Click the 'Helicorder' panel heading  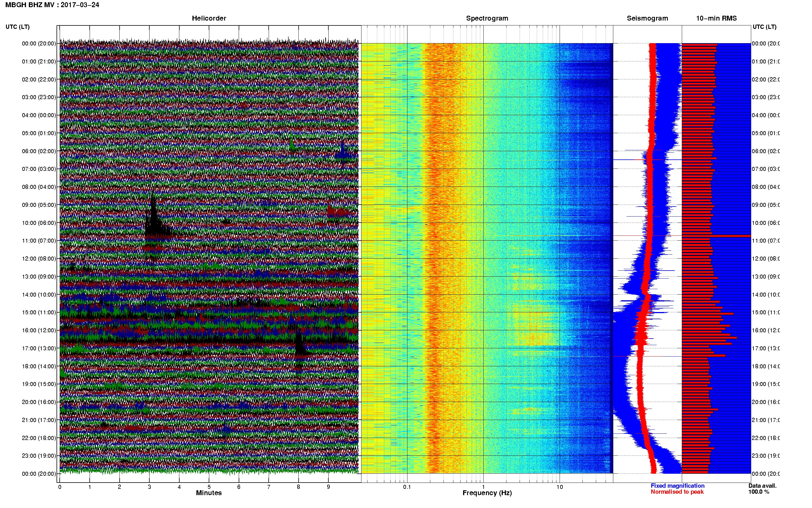(209, 18)
